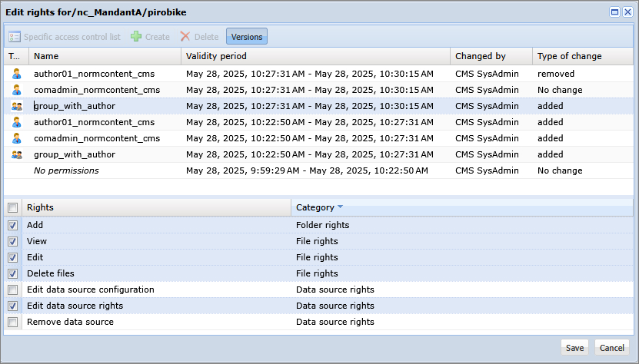Click the Specific access control list icon
Viewport: 639px width, 364px height.
[x=15, y=37]
